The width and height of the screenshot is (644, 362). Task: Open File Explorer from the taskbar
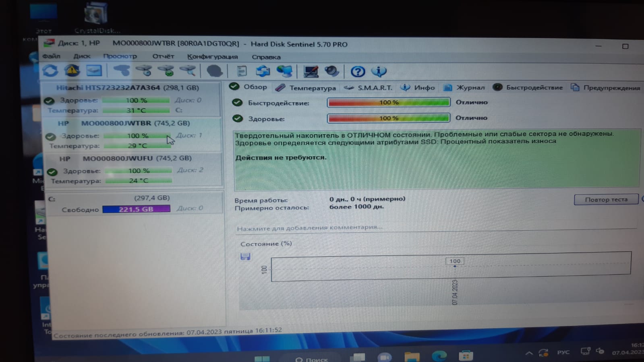[x=412, y=357]
